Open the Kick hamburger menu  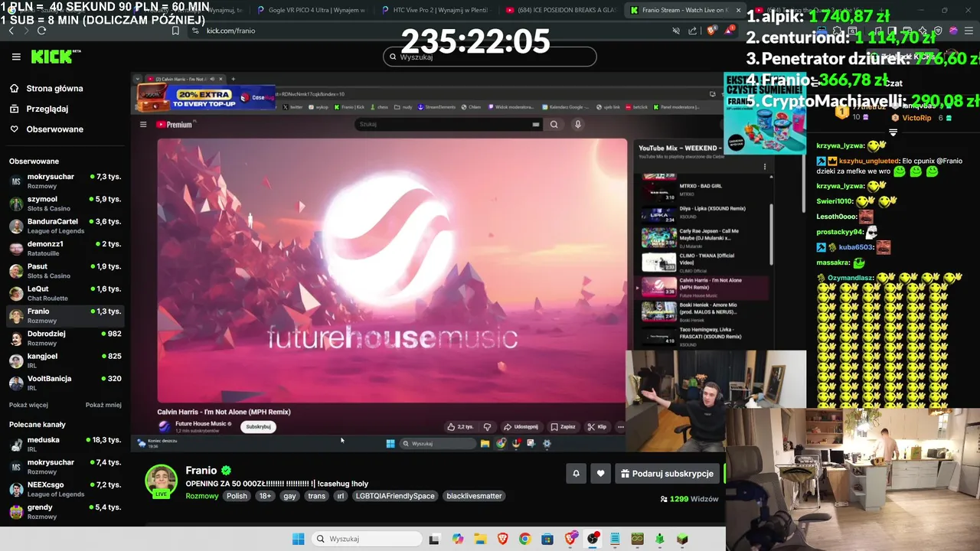click(x=16, y=57)
